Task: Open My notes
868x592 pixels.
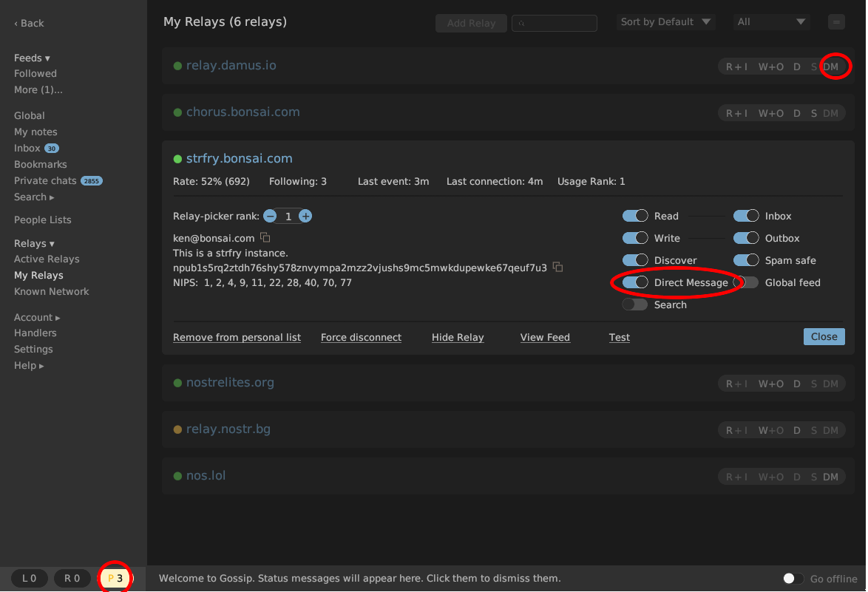Action: pyautogui.click(x=35, y=132)
